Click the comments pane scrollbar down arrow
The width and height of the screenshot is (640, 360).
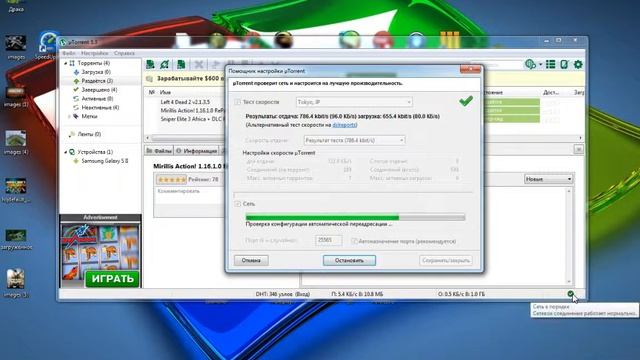tap(569, 282)
